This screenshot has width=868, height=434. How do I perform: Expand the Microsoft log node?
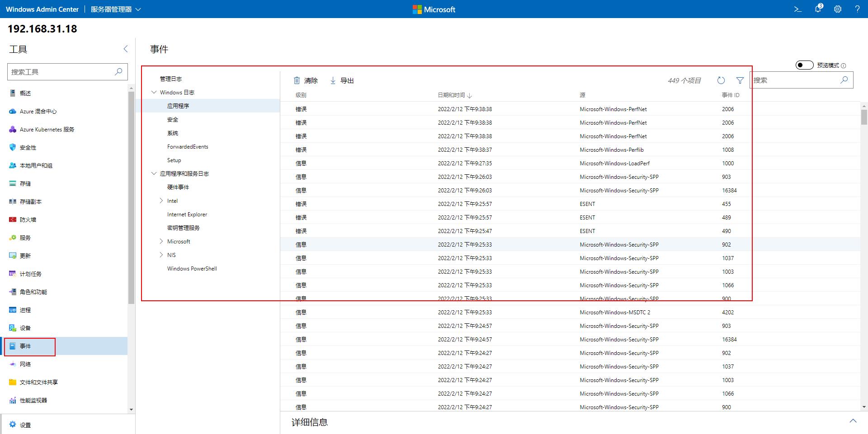(x=161, y=241)
